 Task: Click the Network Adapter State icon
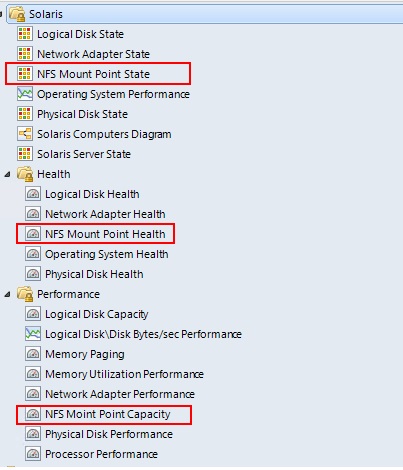pyautogui.click(x=25, y=54)
